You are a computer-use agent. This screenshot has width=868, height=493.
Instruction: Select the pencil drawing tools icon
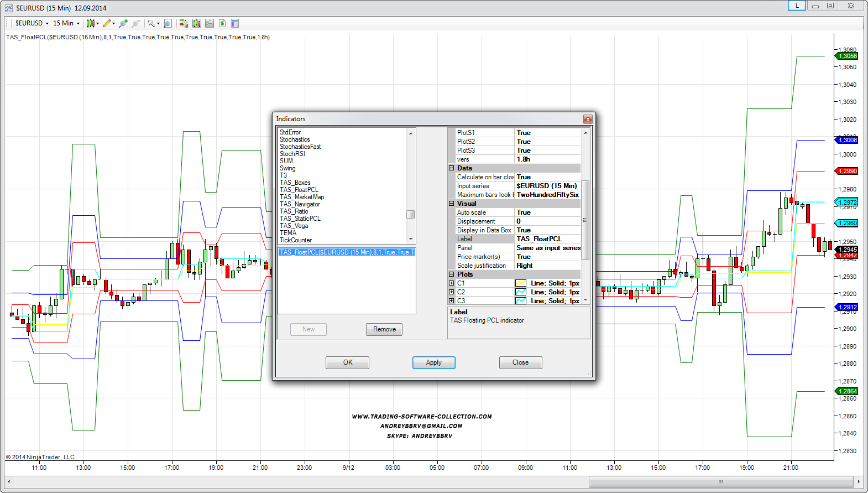pos(107,23)
